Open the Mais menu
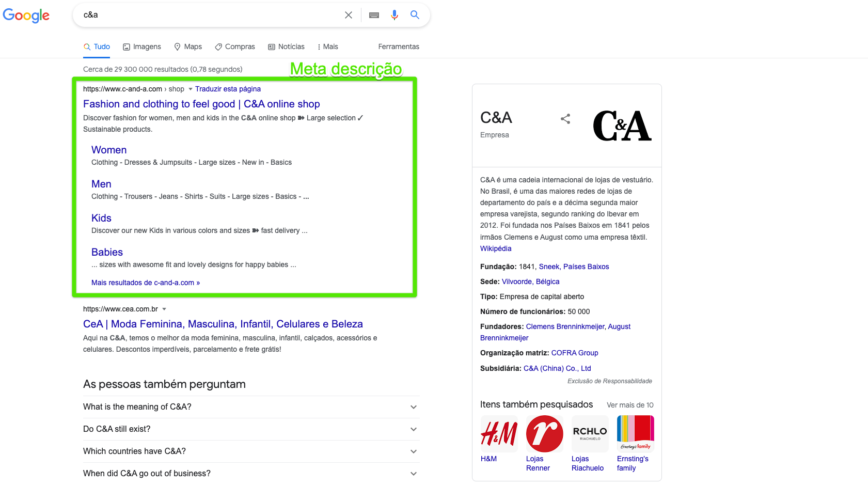Screen dimensions: 868x485 327,46
